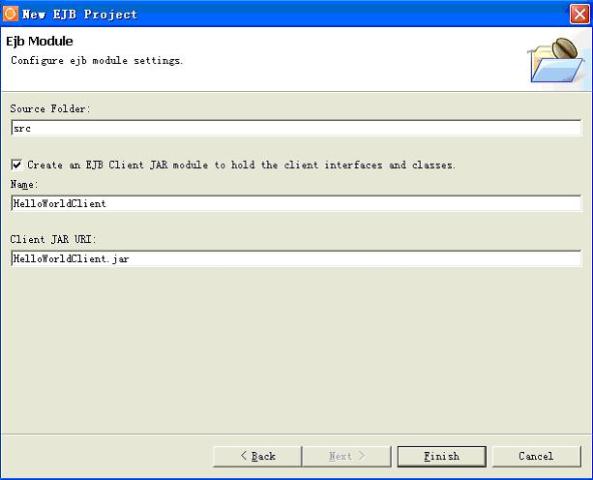Click the 'Name:' label above HelloWorldClient
The image size is (593, 480).
[x=24, y=185]
